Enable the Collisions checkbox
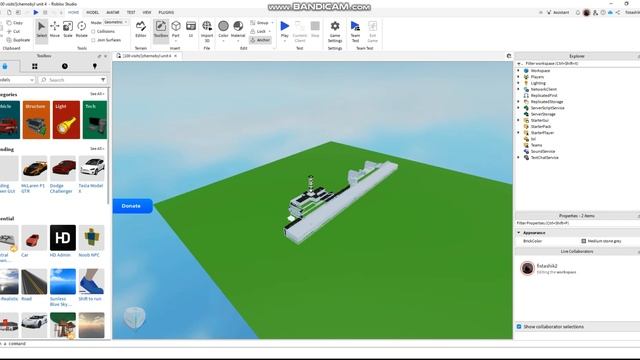The height and width of the screenshot is (360, 640). tap(93, 31)
